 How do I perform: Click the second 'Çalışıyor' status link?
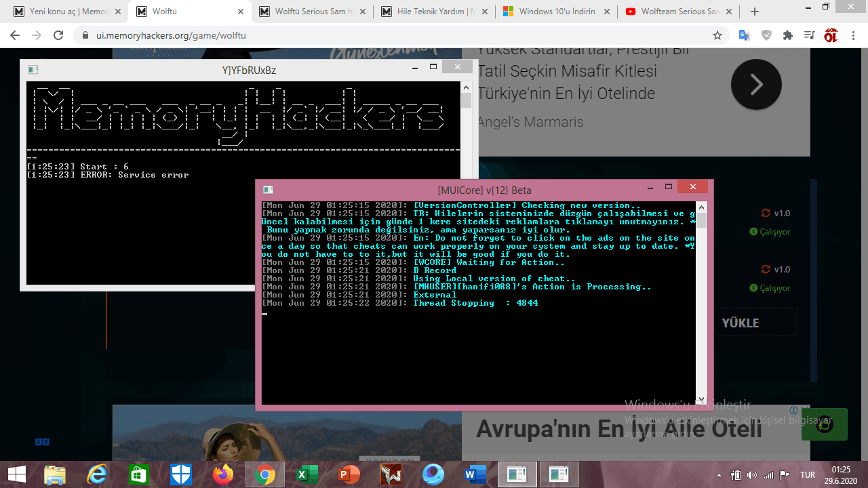[770, 288]
